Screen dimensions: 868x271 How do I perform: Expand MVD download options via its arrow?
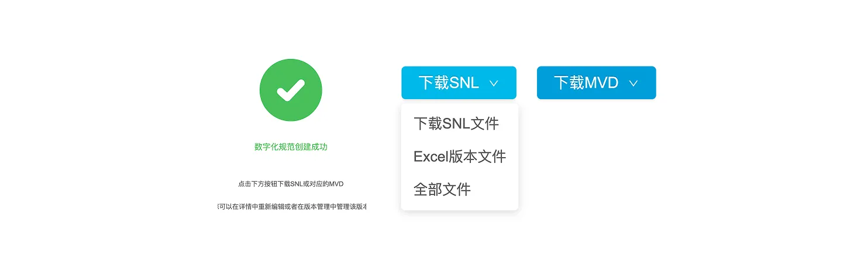633,84
